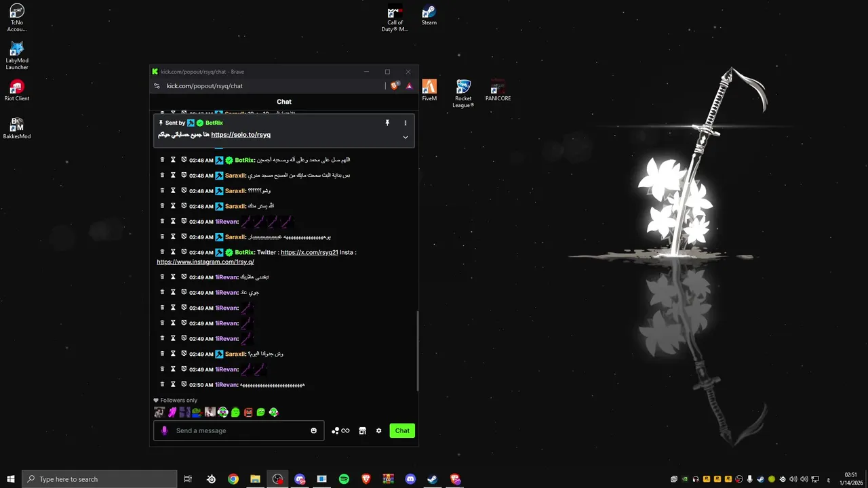Pick the first photo quick emote

click(159, 412)
